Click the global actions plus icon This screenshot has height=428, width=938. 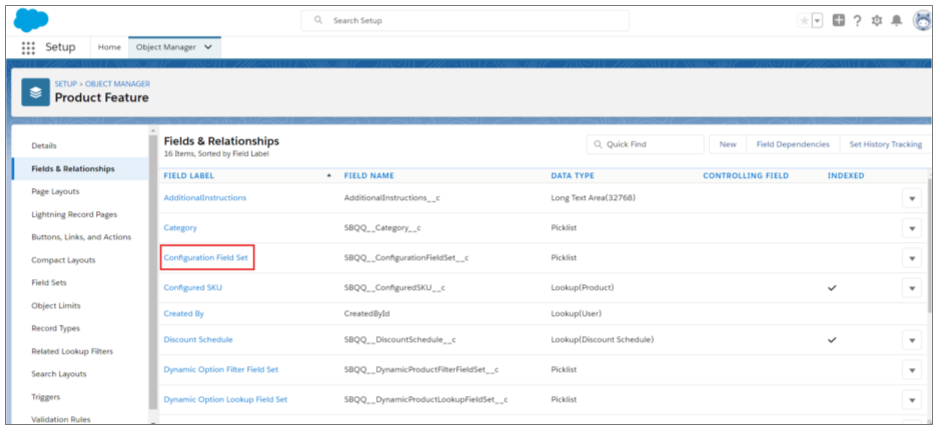[839, 20]
